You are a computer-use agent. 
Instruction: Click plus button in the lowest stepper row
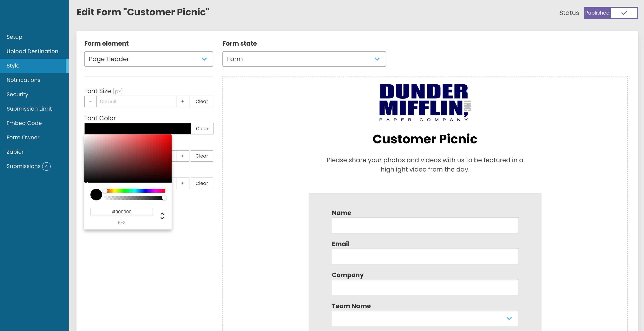182,183
